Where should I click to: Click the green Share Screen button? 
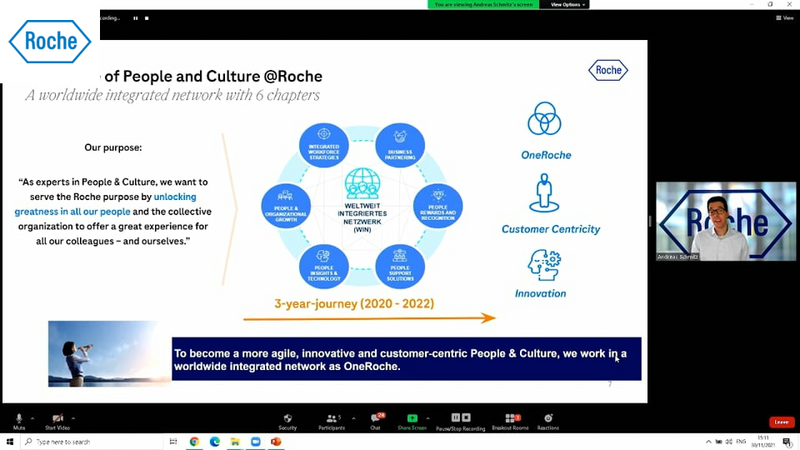(412, 421)
